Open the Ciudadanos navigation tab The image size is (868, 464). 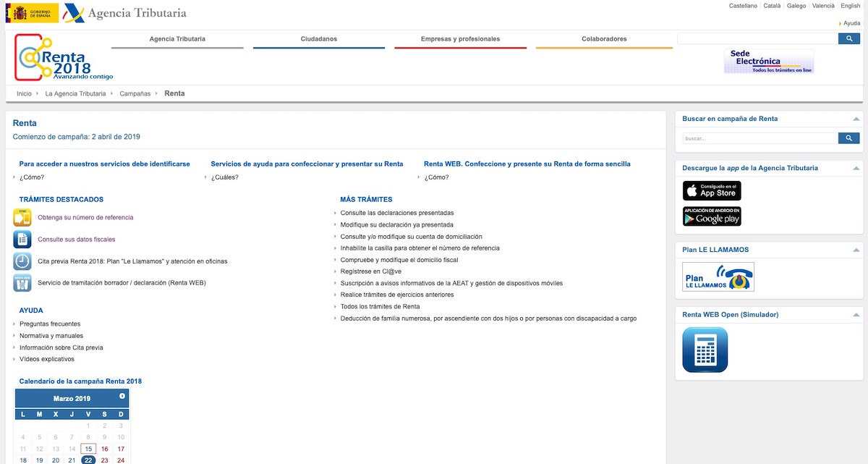pos(318,39)
